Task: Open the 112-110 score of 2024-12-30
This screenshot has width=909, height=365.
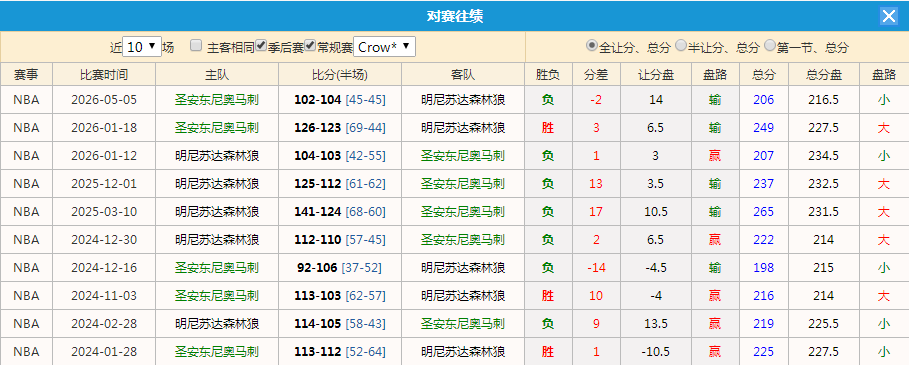Action: (318, 239)
